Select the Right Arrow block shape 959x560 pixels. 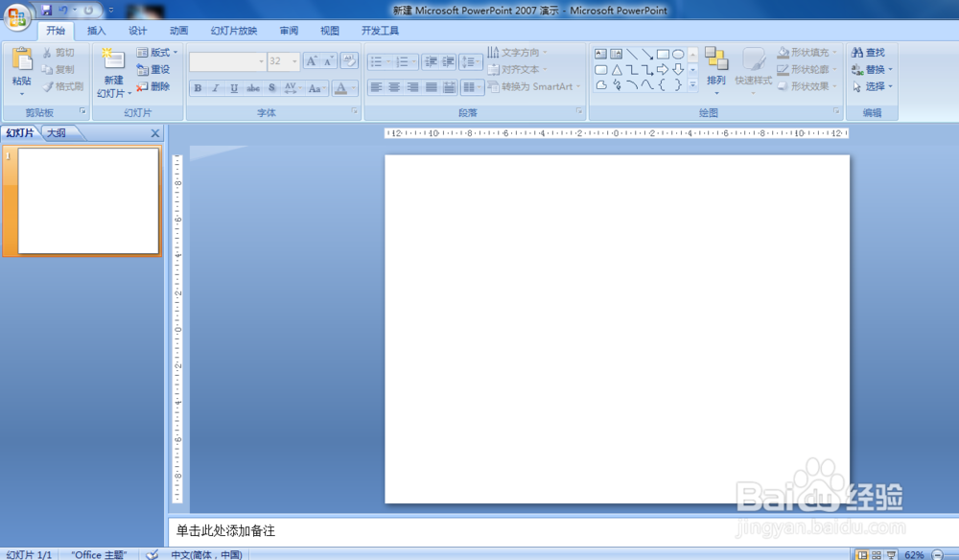(x=663, y=70)
